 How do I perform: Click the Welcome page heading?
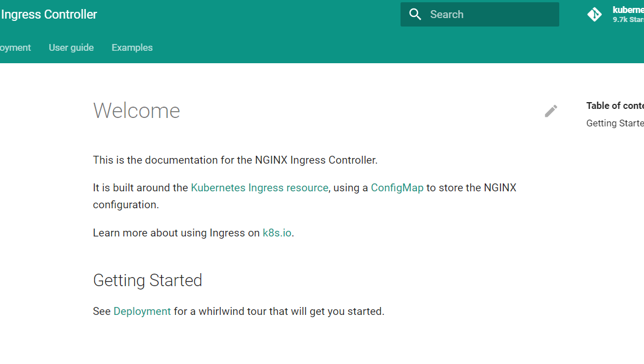coord(136,111)
